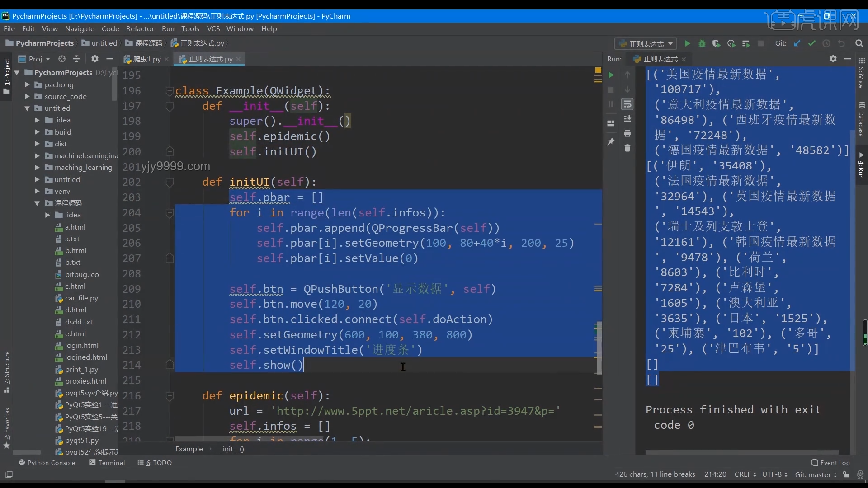Click Git: master branch widget
Image resolution: width=868 pixels, height=488 pixels.
816,474
